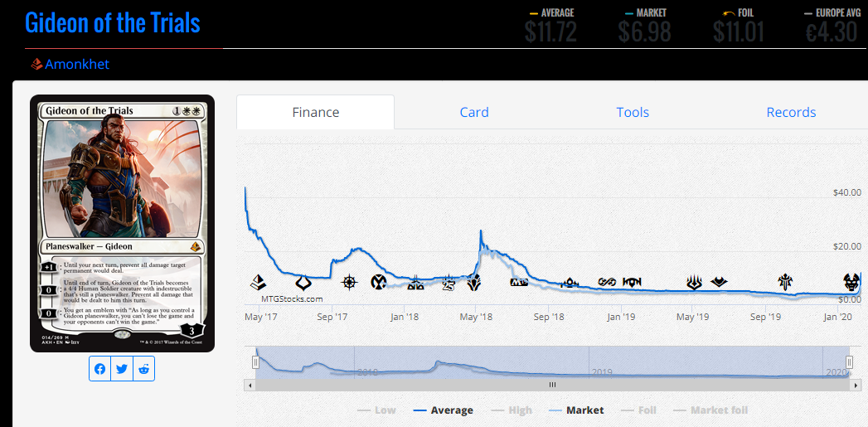Toggle the Low price series in legend
Screen dimensions: 868x427
click(x=376, y=410)
